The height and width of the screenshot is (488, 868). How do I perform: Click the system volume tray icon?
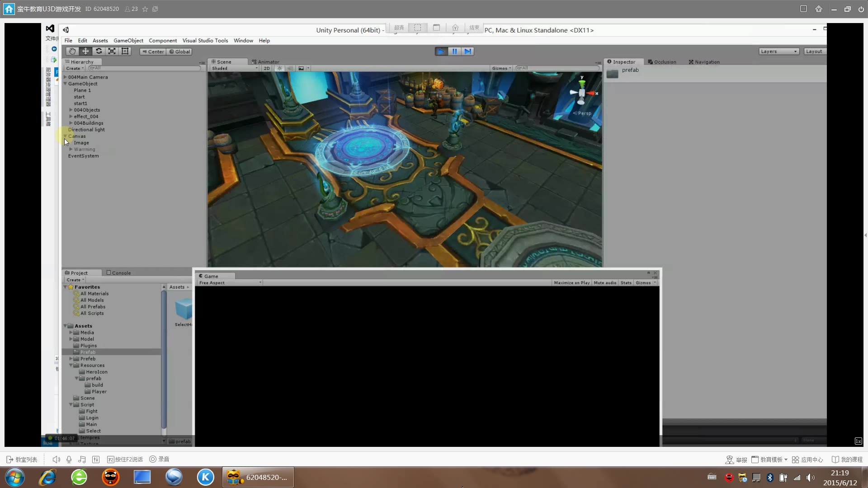point(810,477)
